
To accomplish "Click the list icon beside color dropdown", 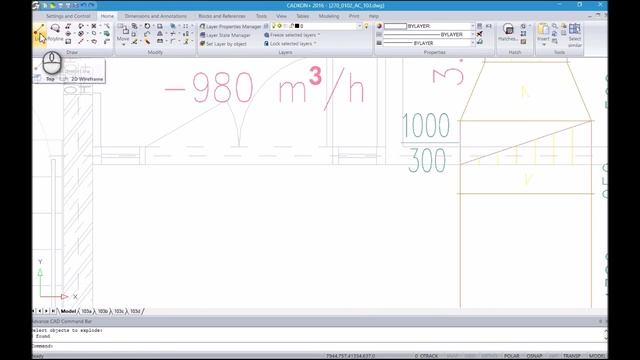I will tap(480, 26).
